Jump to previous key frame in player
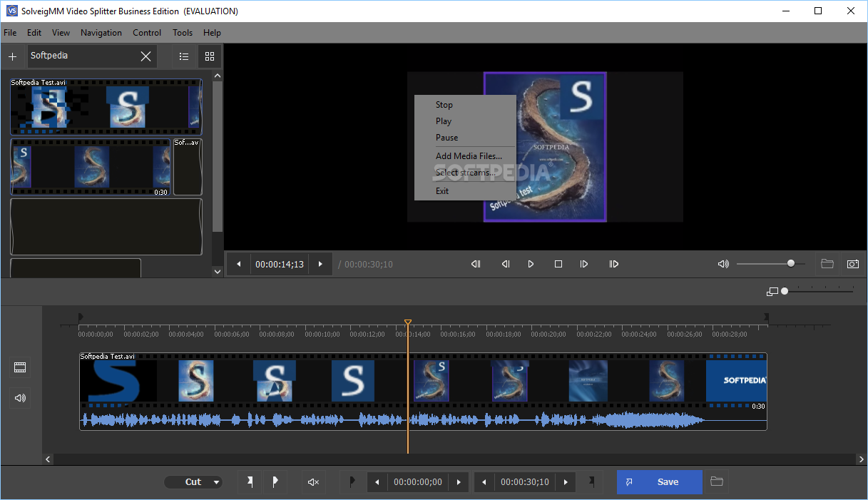Screen dimensions: 868x500 pyautogui.click(x=476, y=264)
